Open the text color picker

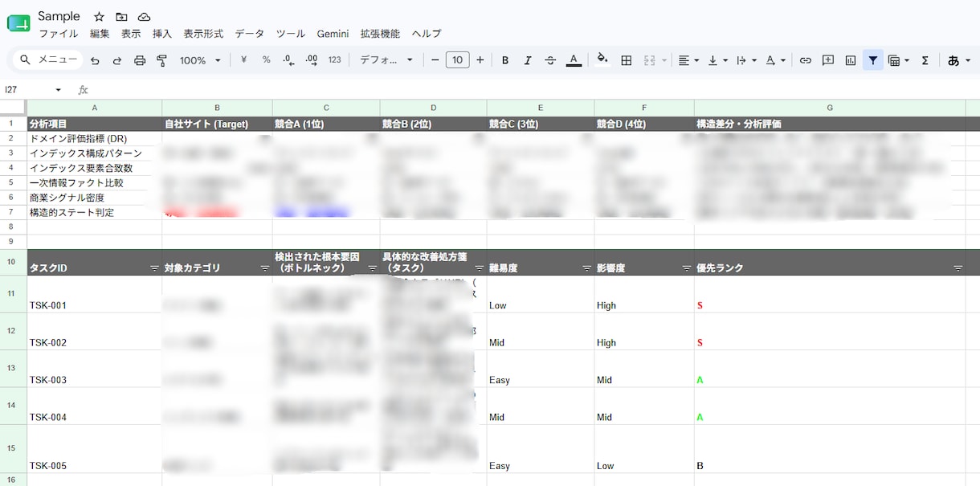pos(574,60)
